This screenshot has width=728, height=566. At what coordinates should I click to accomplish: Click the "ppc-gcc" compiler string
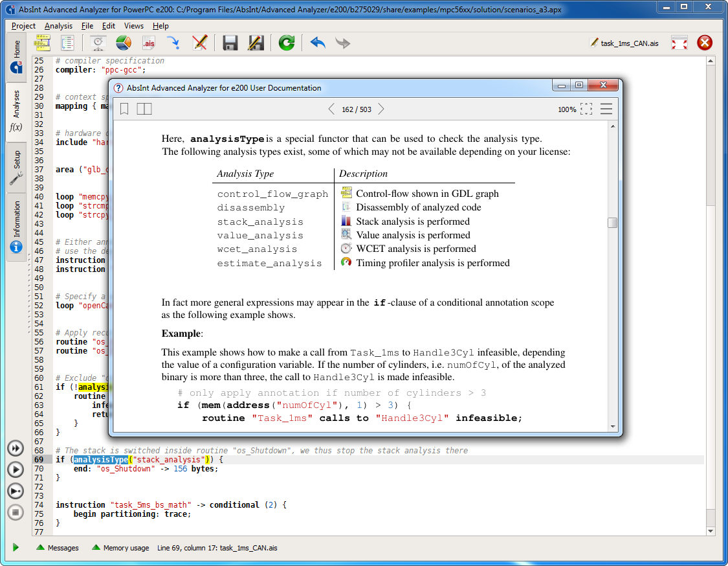tap(121, 70)
